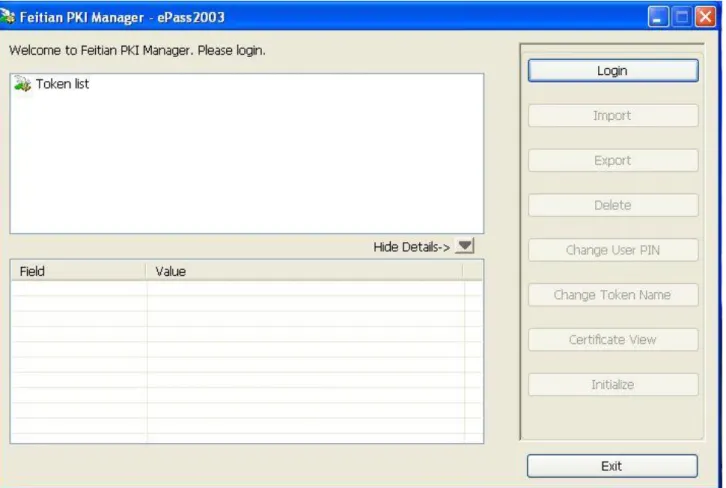726x488 pixels.
Task: Click the Feitian app icon in title bar
Action: coord(7,17)
